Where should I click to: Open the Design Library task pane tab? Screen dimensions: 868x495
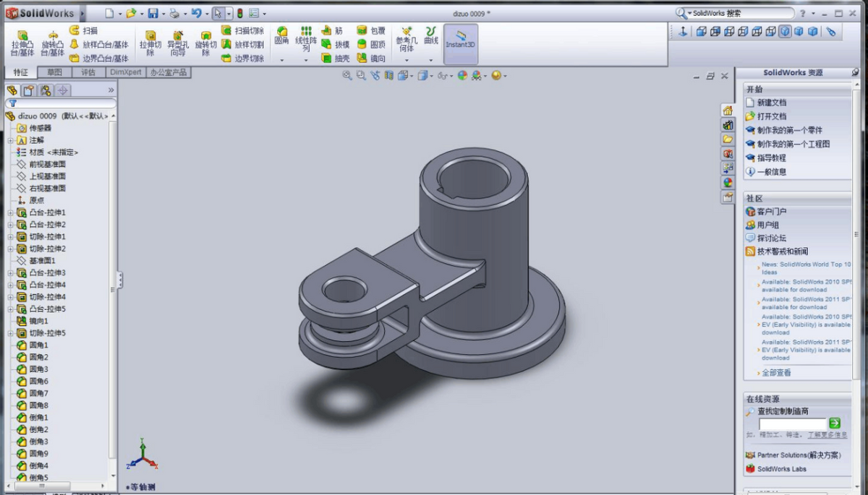(728, 125)
